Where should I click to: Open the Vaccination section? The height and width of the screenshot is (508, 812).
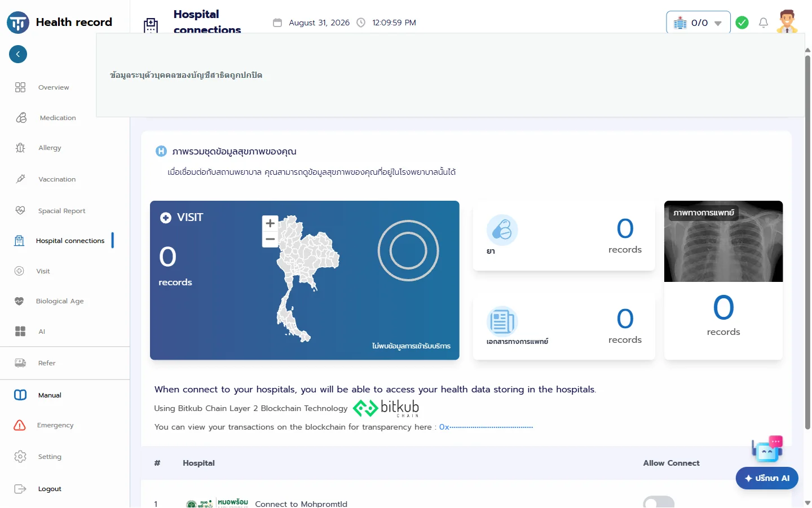point(57,179)
